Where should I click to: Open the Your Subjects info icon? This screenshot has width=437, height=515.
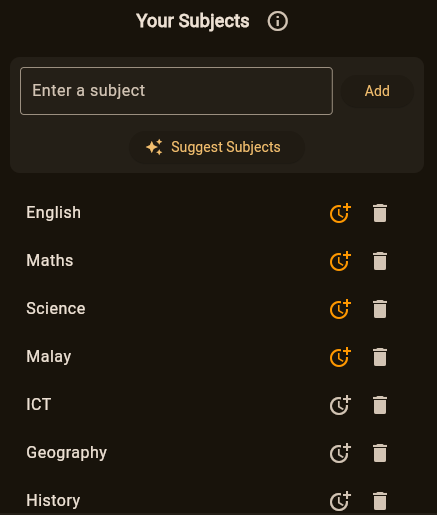pos(277,21)
